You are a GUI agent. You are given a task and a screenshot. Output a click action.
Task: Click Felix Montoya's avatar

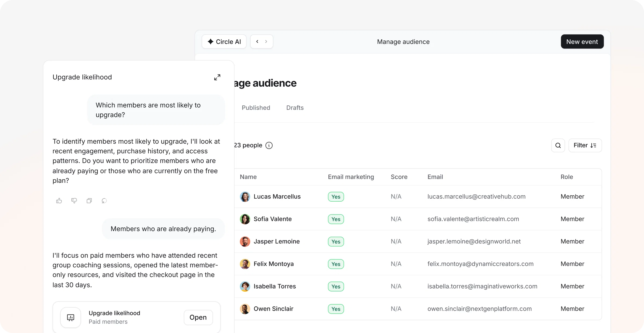tap(245, 264)
